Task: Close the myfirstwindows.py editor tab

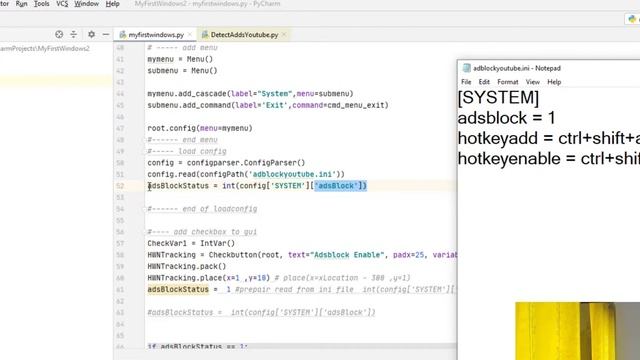Action: (x=190, y=35)
